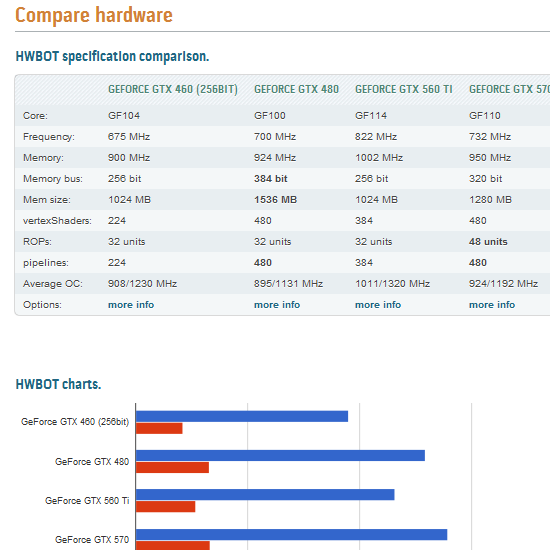Click the 'GeForce GTX 460 (256bit)' chart label
Image resolution: width=550 pixels, height=550 pixels.
[x=75, y=422]
